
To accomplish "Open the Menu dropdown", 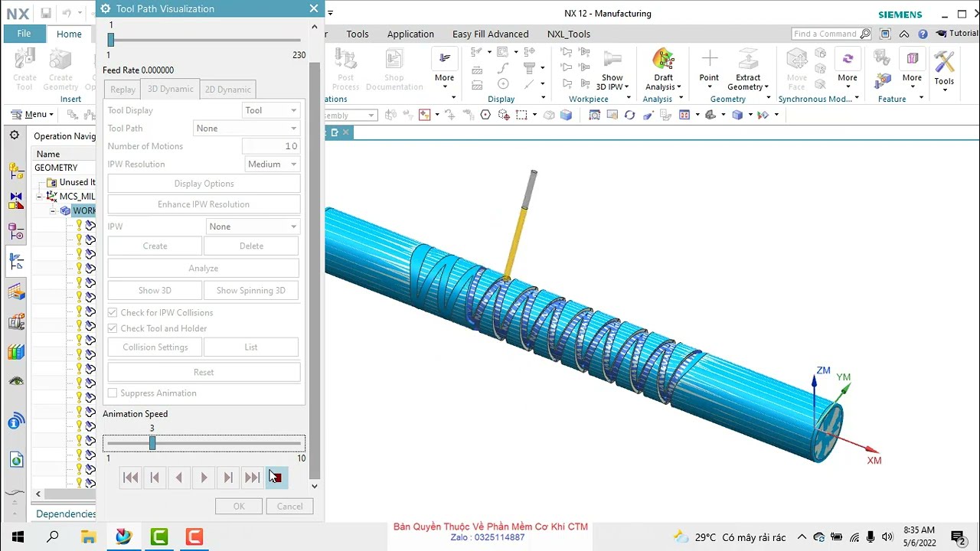I will click(x=31, y=115).
